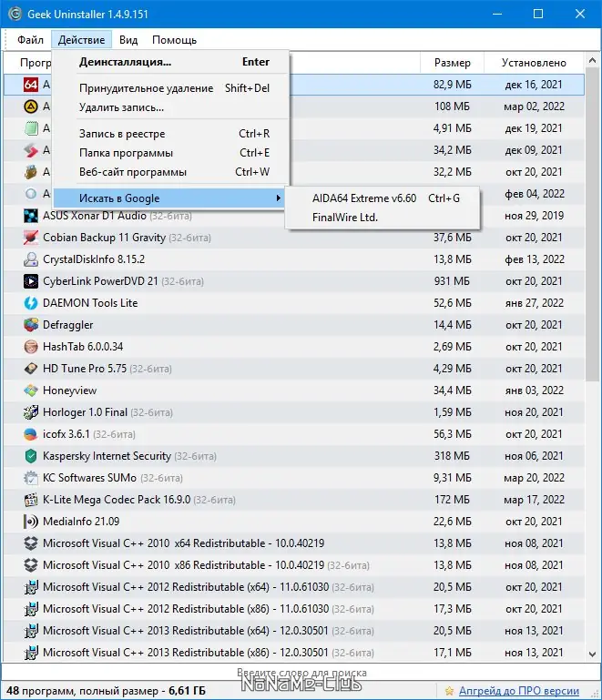Screen dimensions: 602x700
Task: Click the CyberLink PowerDVD 21 icon
Action: [x=31, y=281]
